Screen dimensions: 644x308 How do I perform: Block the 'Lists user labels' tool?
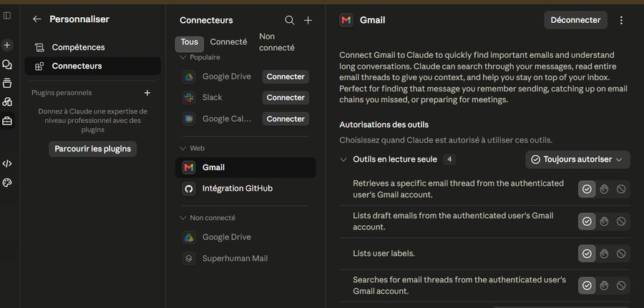pyautogui.click(x=621, y=254)
